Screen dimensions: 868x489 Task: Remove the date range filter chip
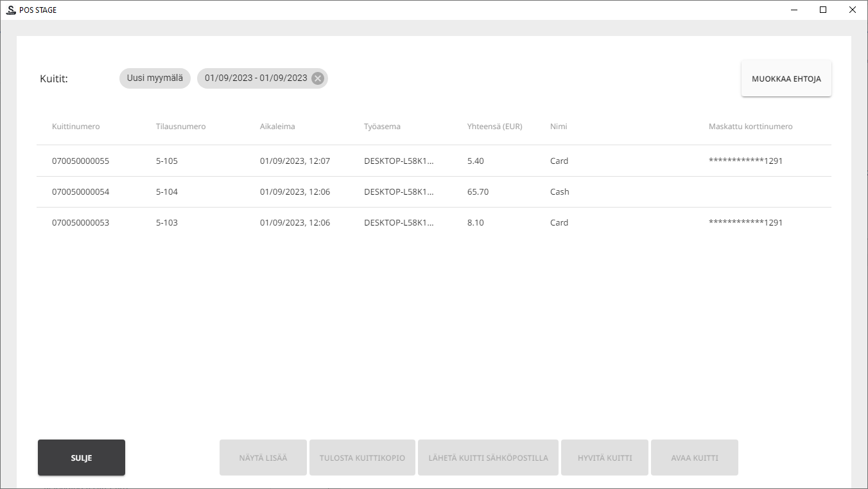click(317, 78)
